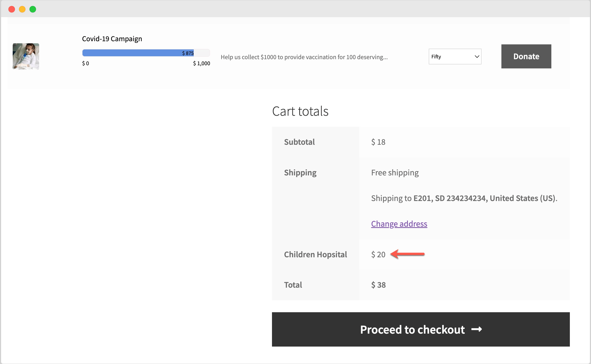Open the Change address link
Screen dimensions: 591x364
pyautogui.click(x=399, y=224)
